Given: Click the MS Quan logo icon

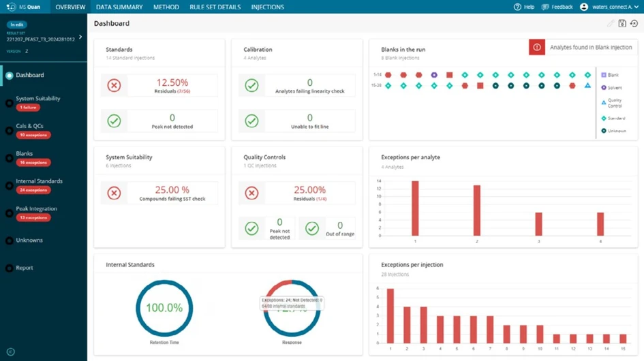Looking at the screenshot, I should (x=11, y=7).
